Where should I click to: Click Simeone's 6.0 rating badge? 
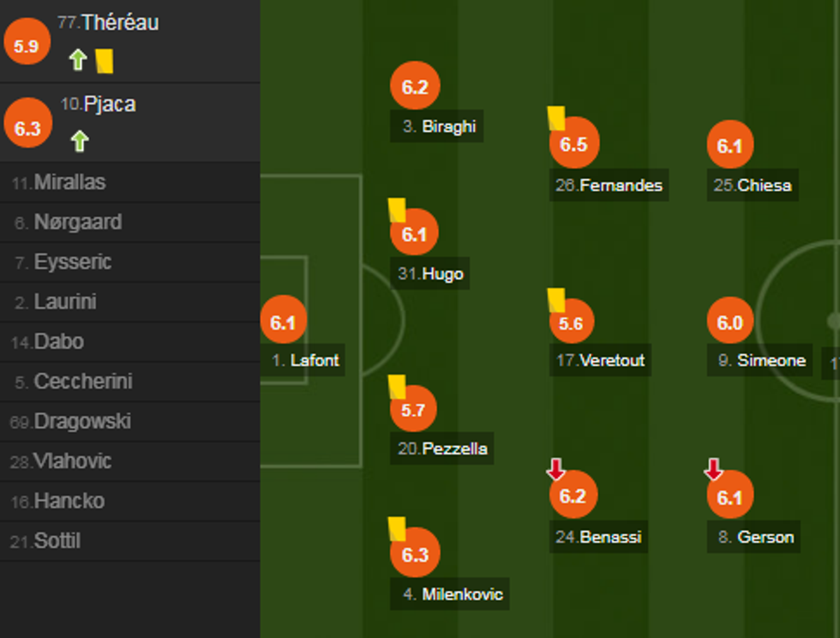(729, 322)
